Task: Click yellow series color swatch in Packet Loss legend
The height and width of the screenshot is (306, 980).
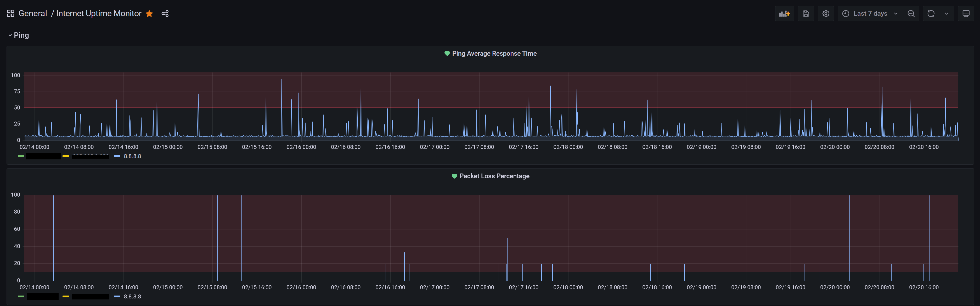Action: pos(66,297)
